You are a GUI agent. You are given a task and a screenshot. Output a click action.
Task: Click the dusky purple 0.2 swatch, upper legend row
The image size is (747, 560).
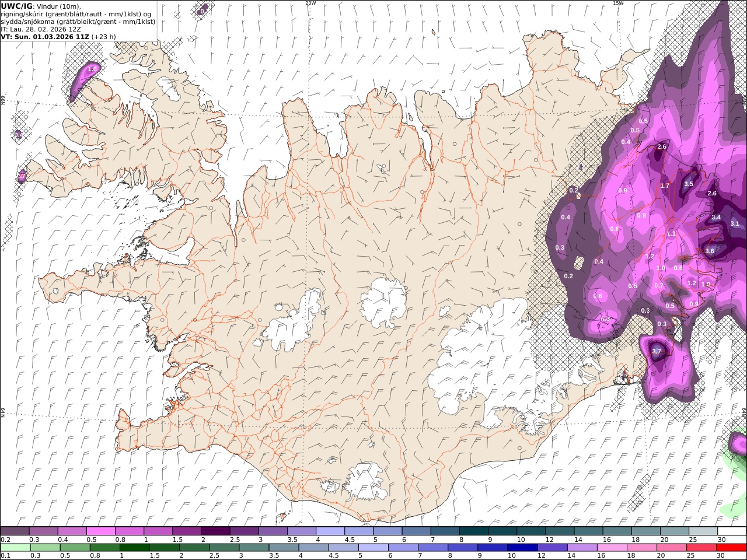coord(15,531)
